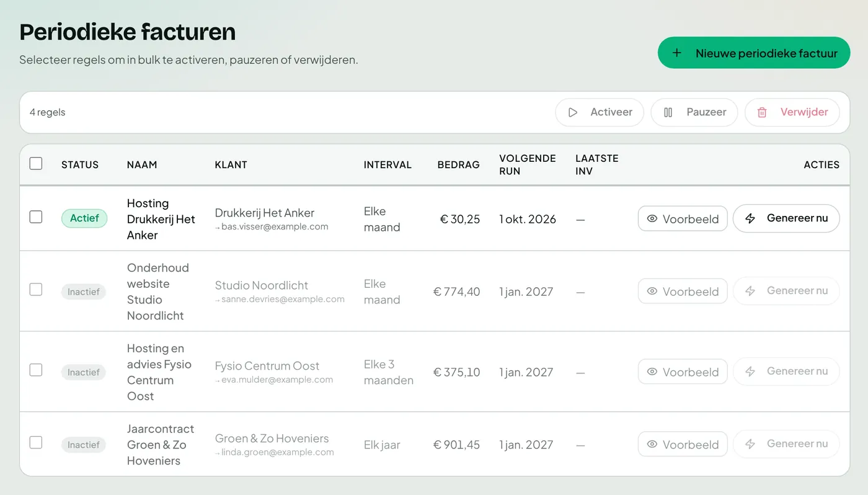Screen dimensions: 868x495
Task: Click the NAAM column header
Action: 142,165
